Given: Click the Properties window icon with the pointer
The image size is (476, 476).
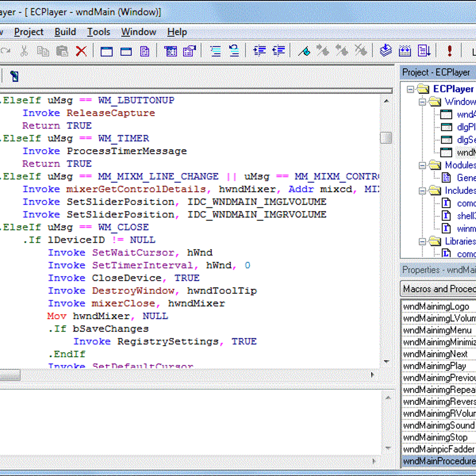Looking at the screenshot, I should (190, 51).
